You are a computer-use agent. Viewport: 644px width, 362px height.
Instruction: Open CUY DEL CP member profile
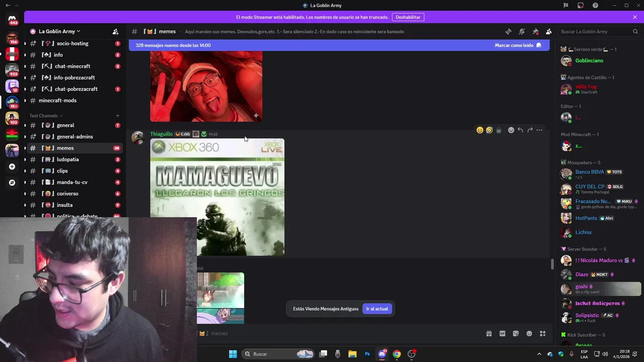click(x=599, y=189)
